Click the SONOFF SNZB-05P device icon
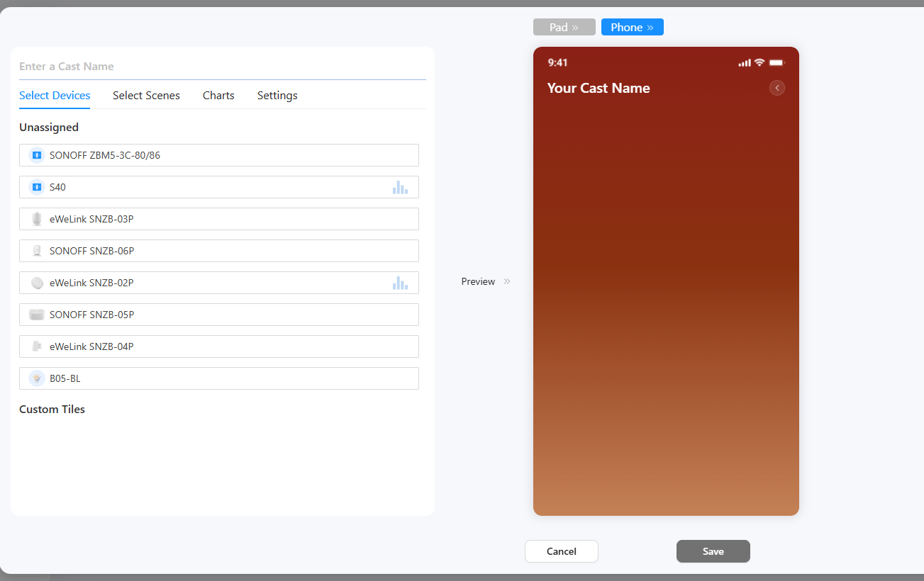 [x=37, y=315]
